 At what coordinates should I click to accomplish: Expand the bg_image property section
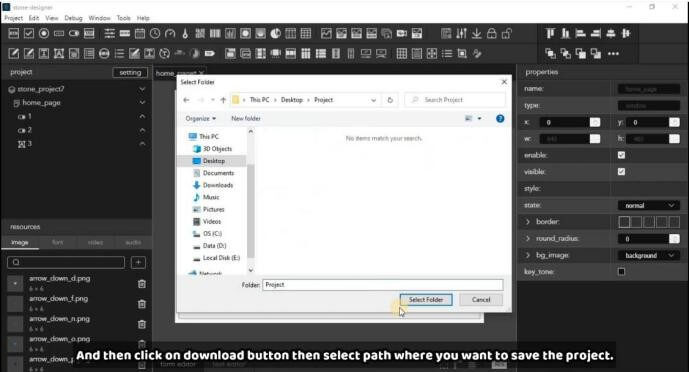click(528, 255)
